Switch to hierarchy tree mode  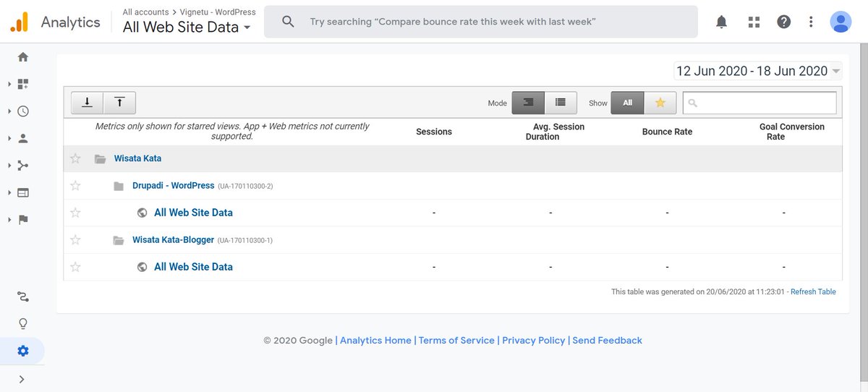coord(528,103)
